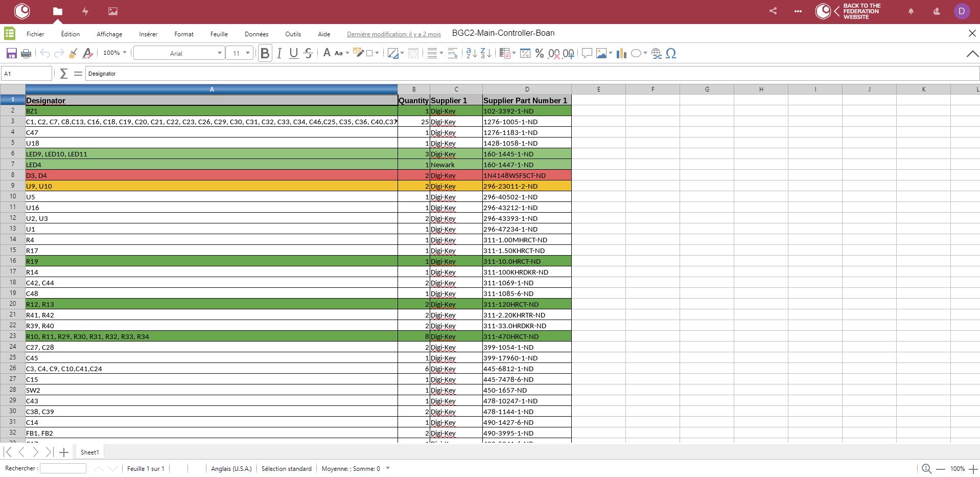Click the share icon in top bar

773,11
